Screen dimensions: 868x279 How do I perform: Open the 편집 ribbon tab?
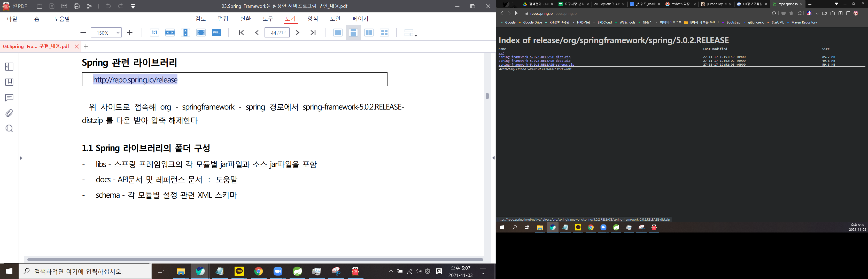[223, 19]
